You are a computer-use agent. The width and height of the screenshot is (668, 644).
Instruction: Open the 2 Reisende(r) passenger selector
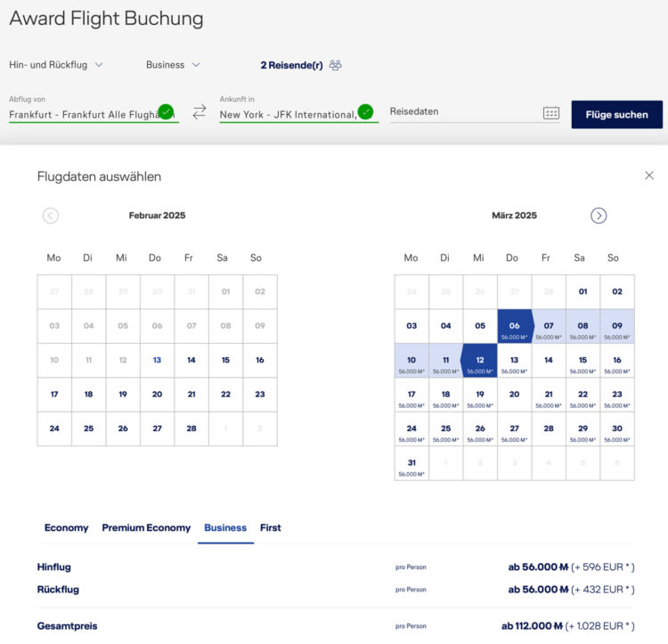coord(291,65)
